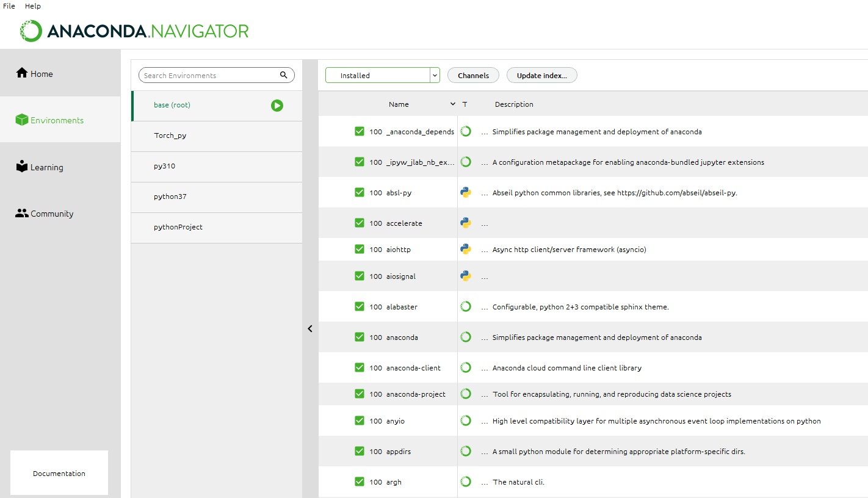Image resolution: width=868 pixels, height=498 pixels.
Task: Toggle the aiohttp package checkbox
Action: pos(360,249)
